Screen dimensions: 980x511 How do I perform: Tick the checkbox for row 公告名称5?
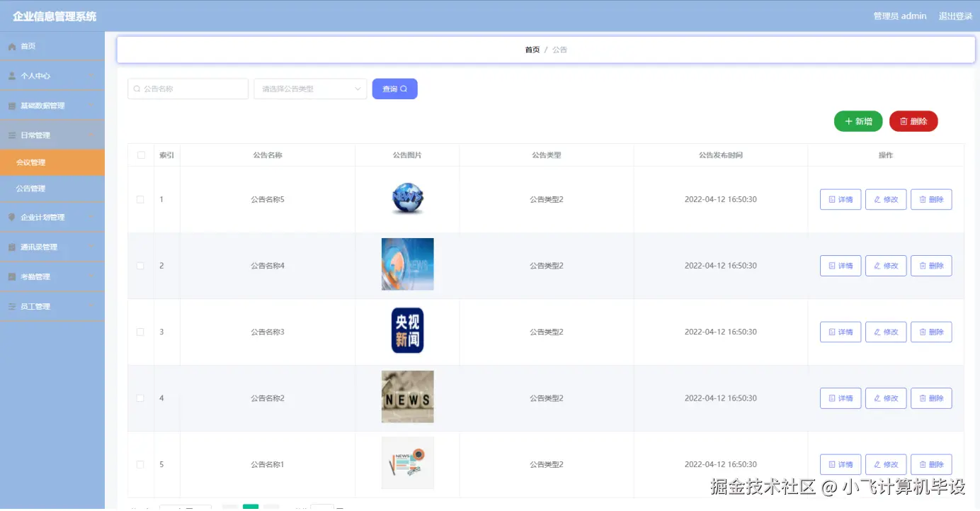(139, 199)
